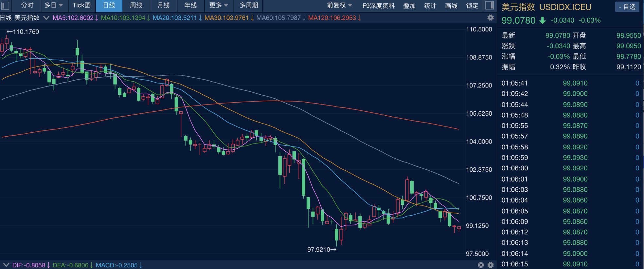Image resolution: width=644 pixels, height=269 pixels.
Task: Click the 110.1760 high price marker
Action: coord(23,32)
